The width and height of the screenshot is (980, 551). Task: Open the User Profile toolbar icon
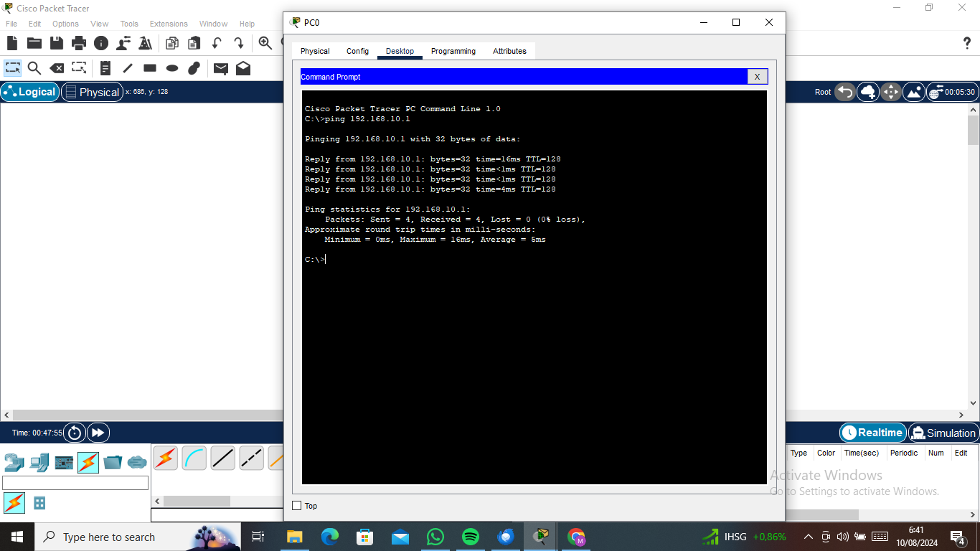[124, 43]
